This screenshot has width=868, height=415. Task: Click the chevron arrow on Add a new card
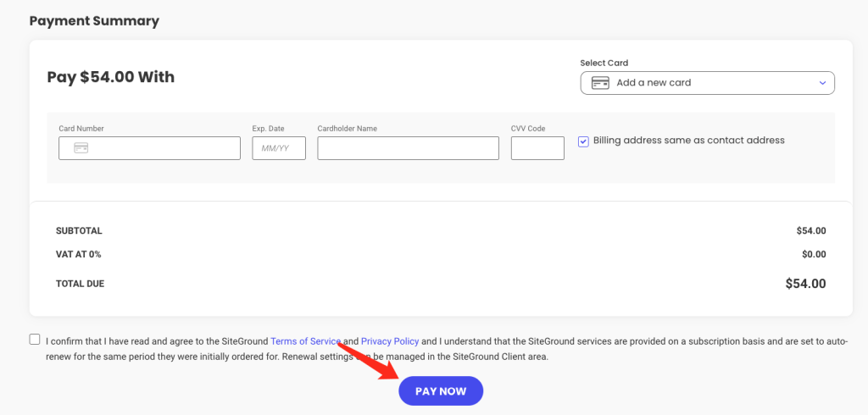[822, 83]
